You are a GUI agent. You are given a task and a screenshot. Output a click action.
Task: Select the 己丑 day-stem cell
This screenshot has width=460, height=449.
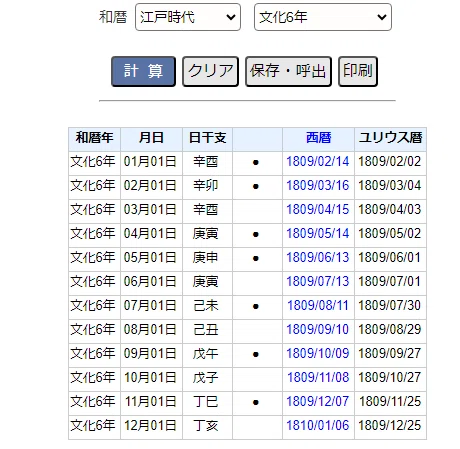click(x=207, y=330)
